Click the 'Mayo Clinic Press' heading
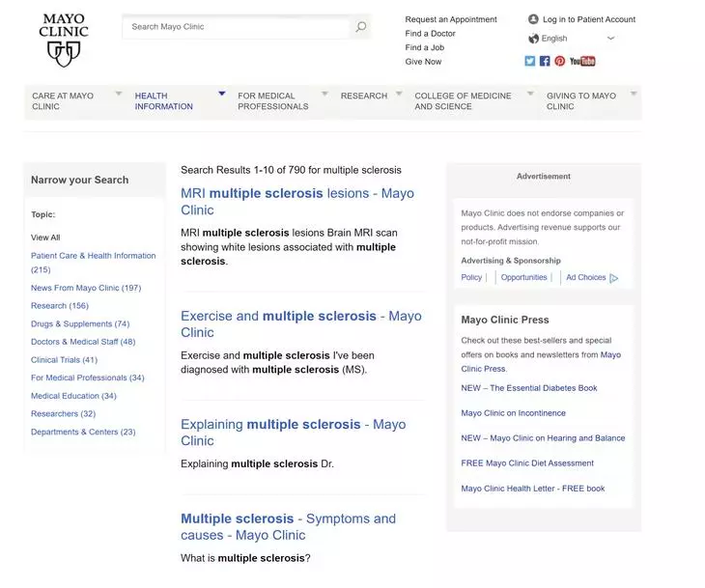 (505, 320)
